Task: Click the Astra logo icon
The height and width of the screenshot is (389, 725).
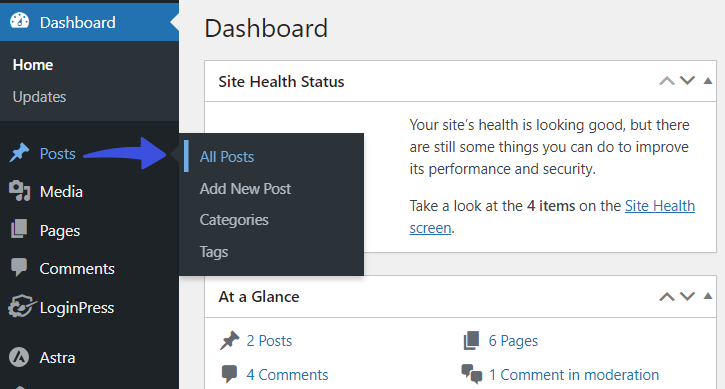Action: click(x=19, y=357)
